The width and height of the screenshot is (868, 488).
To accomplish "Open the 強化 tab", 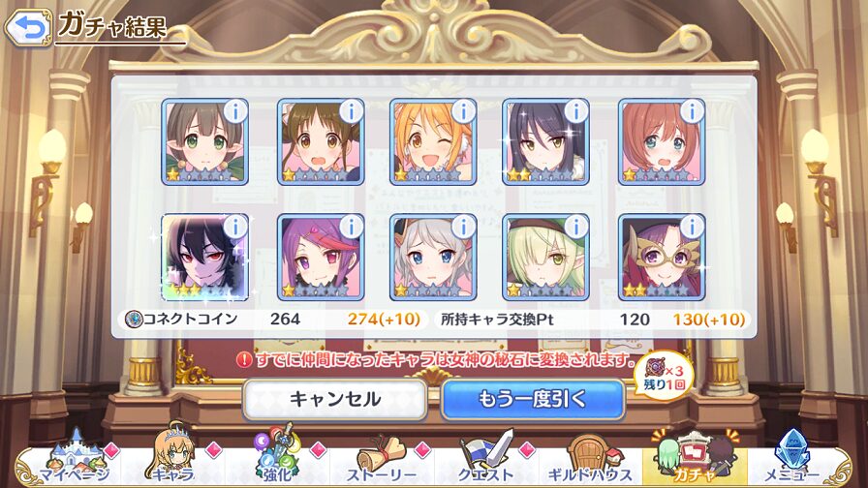I will 277,458.
